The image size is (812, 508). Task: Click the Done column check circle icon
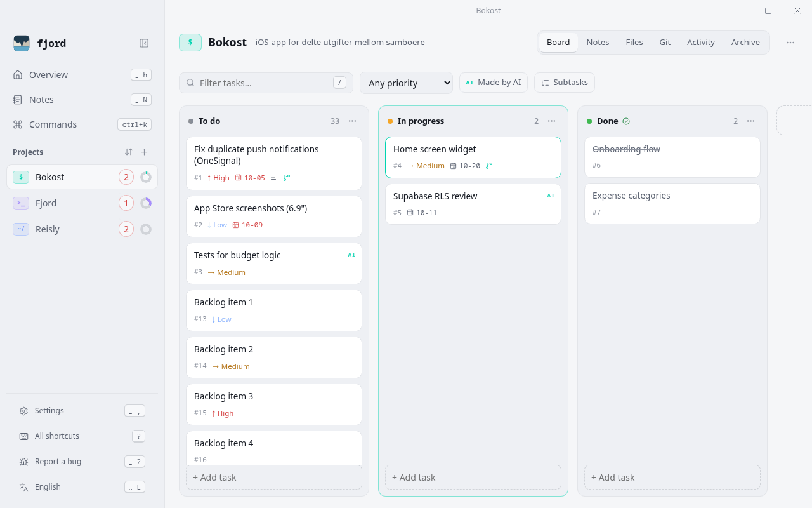626,121
